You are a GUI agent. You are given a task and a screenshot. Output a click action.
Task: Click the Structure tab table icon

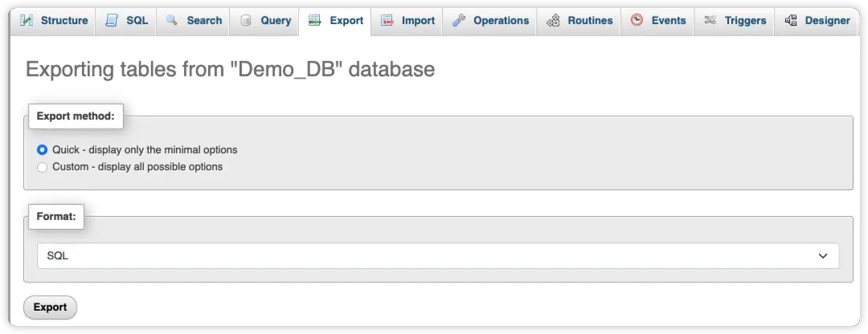coord(27,20)
